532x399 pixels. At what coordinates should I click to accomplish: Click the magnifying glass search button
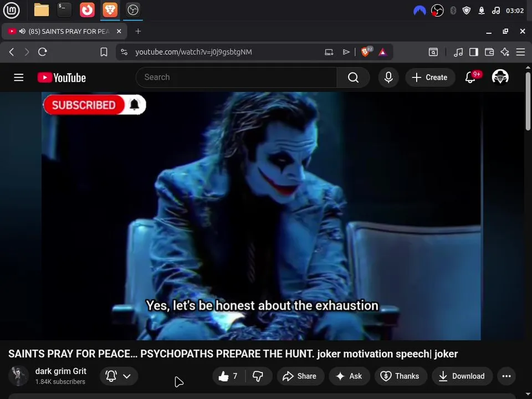coord(353,78)
